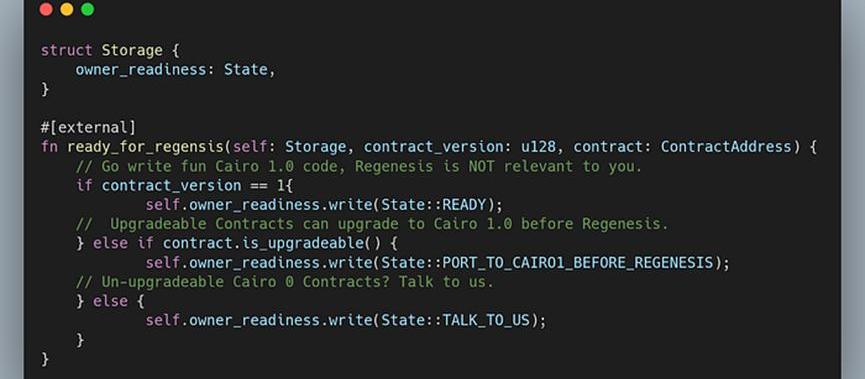Viewport: 865px width, 379px height.
Task: Click State::READY in the write call
Action: click(x=434, y=205)
